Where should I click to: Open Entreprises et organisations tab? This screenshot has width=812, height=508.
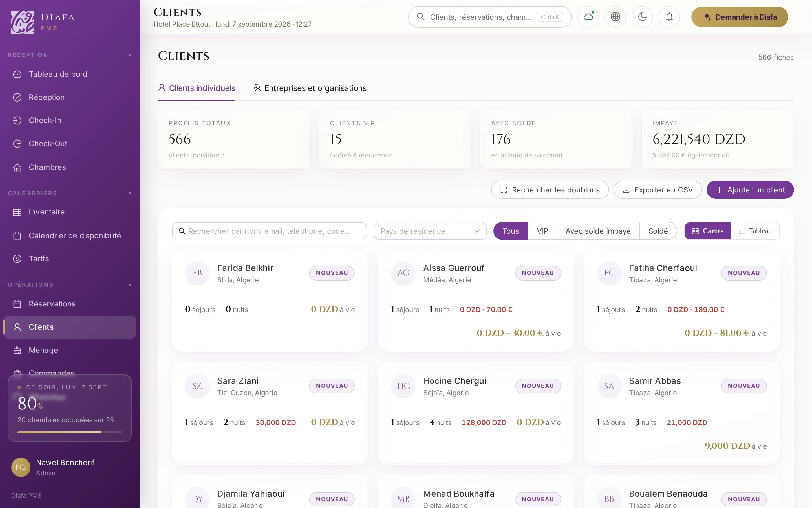(x=310, y=88)
